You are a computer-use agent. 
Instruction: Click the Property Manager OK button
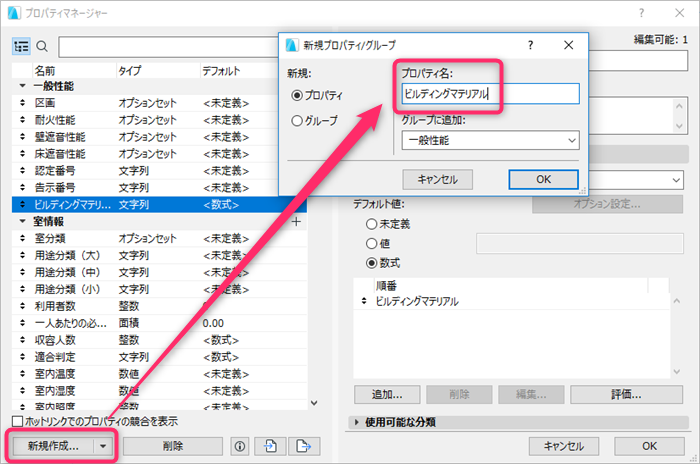click(649, 446)
